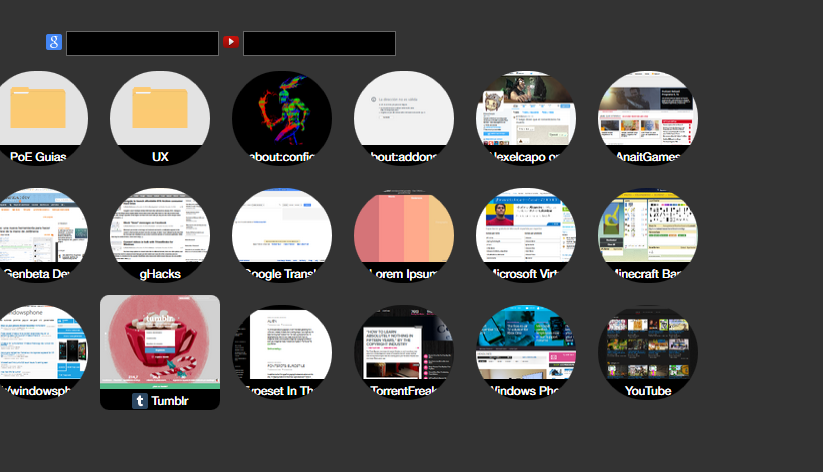Focus the YouTube search input field

(319, 43)
